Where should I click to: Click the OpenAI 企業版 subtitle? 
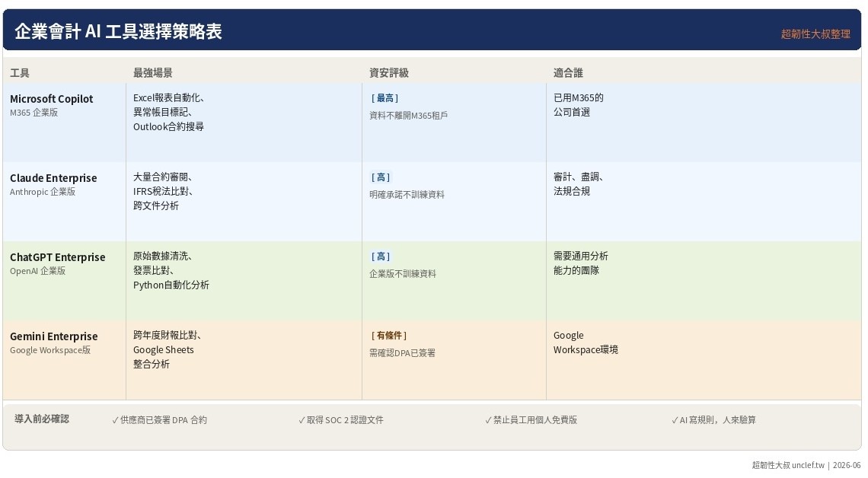tap(37, 270)
